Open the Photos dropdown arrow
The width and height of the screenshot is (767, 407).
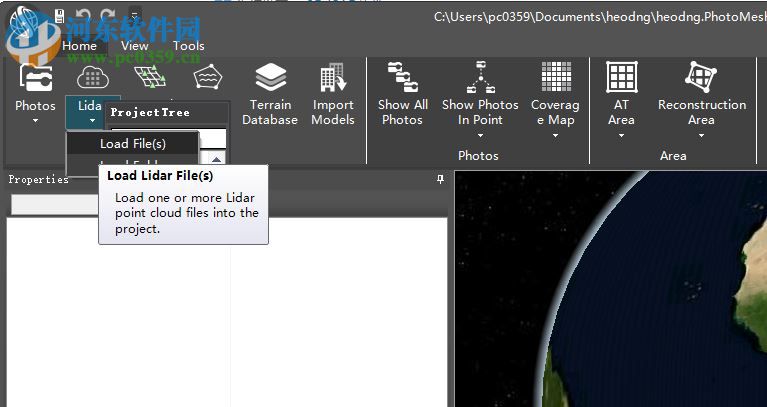(x=35, y=121)
